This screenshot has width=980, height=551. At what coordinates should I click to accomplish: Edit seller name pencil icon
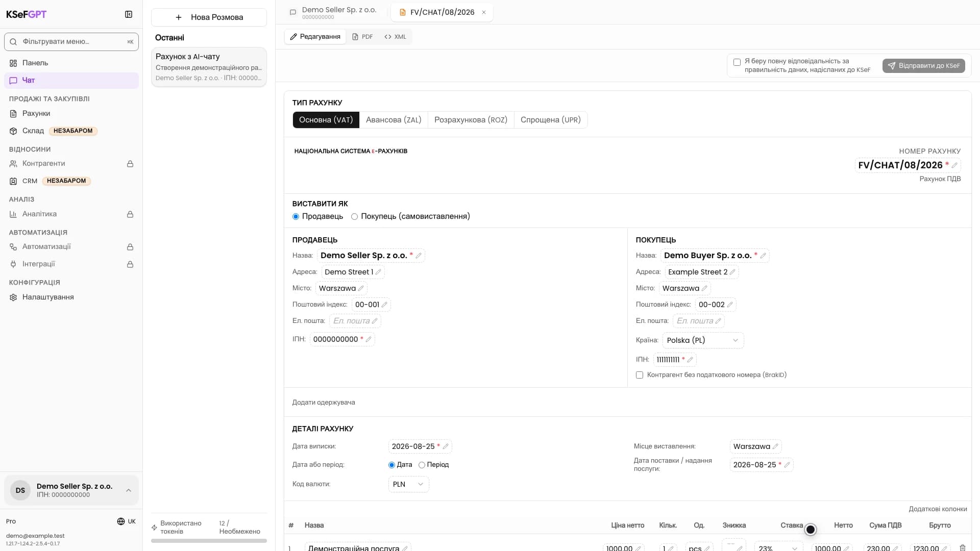click(419, 256)
